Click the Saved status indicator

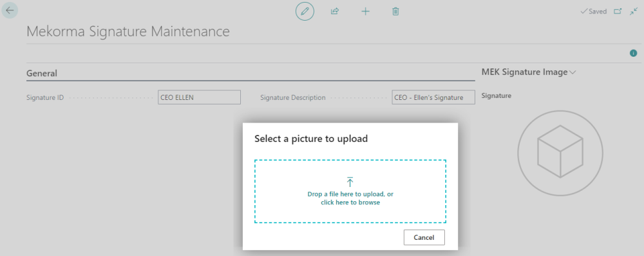coord(594,12)
